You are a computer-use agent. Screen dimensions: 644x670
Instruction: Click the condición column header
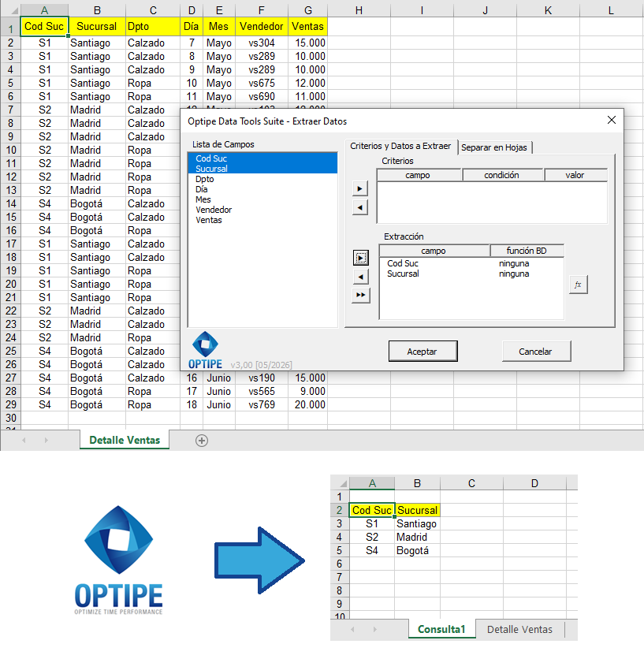click(x=503, y=175)
